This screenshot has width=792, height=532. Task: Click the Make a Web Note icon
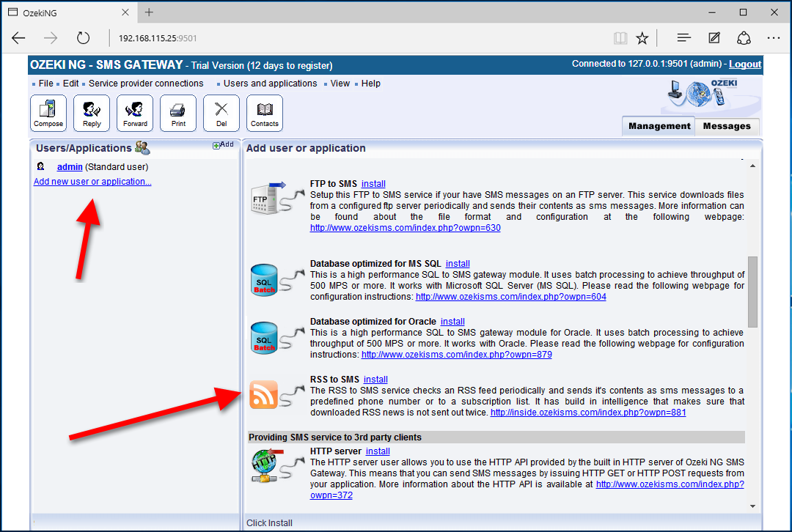[714, 38]
